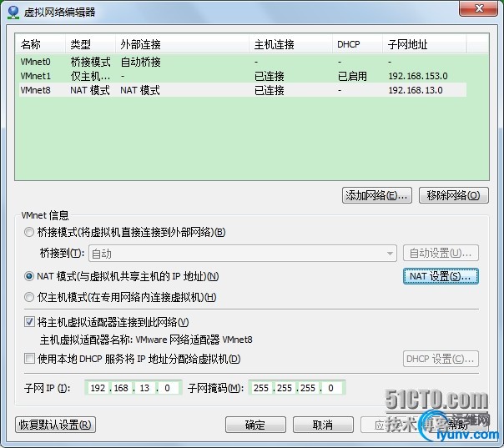Viewport: 504px width, 448px height.
Task: Select 仅主机模式 radio button
Action: point(29,297)
